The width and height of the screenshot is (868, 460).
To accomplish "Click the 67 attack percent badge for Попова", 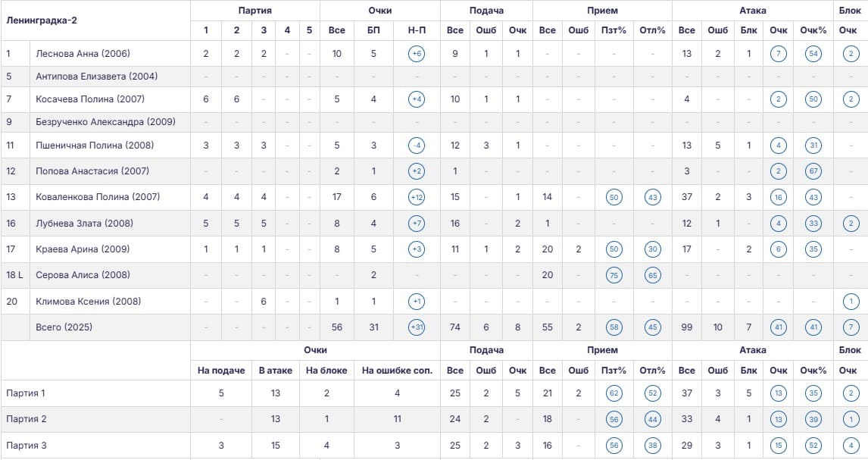I will (813, 171).
